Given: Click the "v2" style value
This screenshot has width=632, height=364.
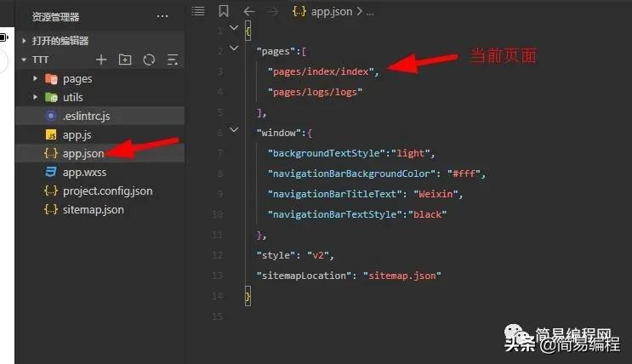Looking at the screenshot, I should [318, 256].
